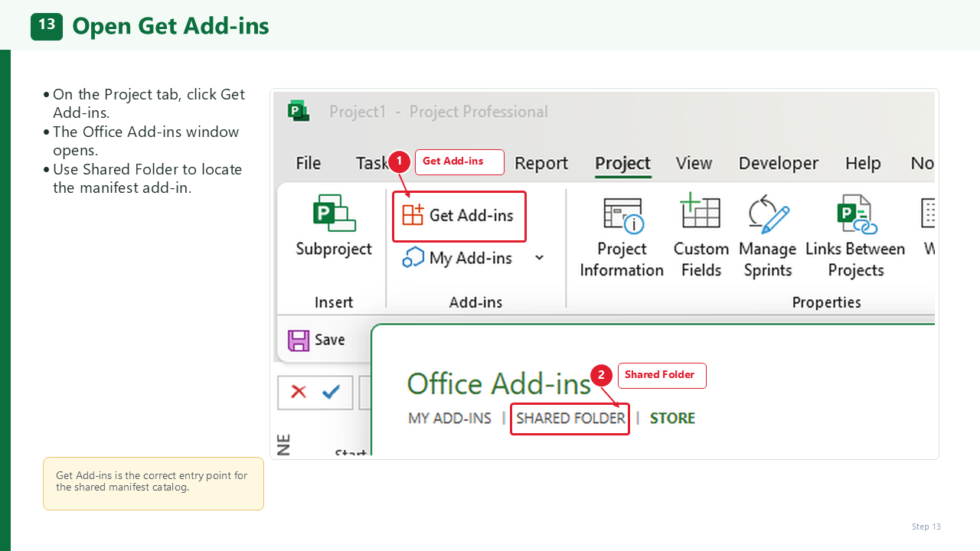Open the File tab
The height and width of the screenshot is (551, 980).
pyautogui.click(x=308, y=163)
